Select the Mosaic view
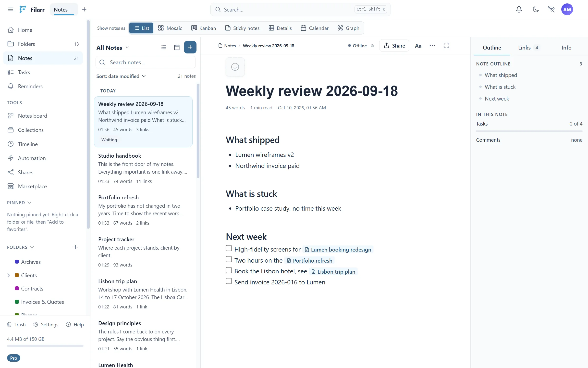The height and width of the screenshot is (368, 588). click(170, 28)
